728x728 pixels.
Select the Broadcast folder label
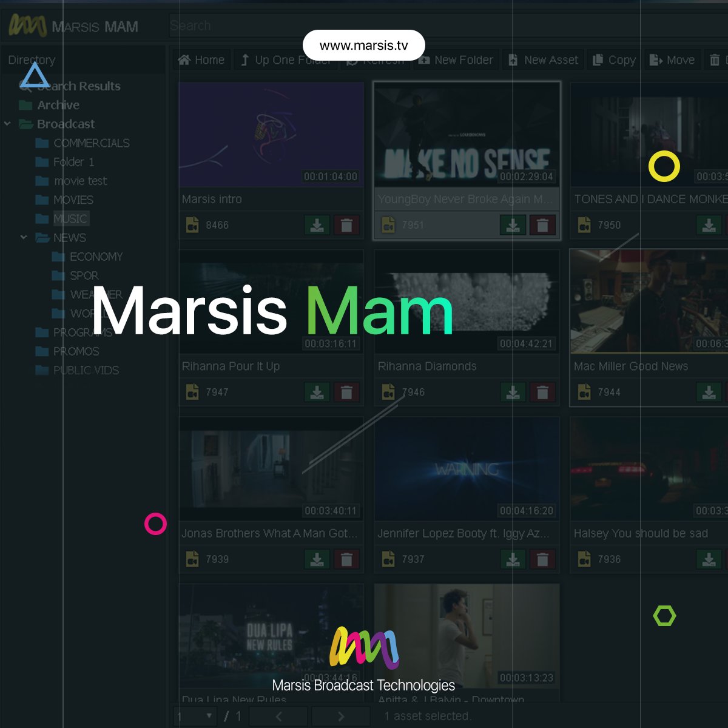pyautogui.click(x=66, y=124)
